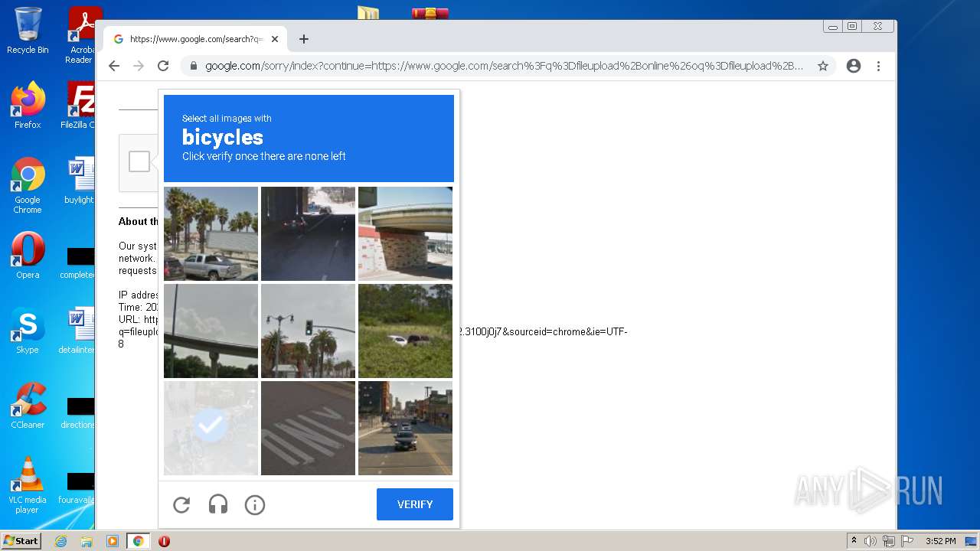Screen dimensions: 980x551
Task: Open Internet Explorer from taskbar
Action: (x=61, y=541)
